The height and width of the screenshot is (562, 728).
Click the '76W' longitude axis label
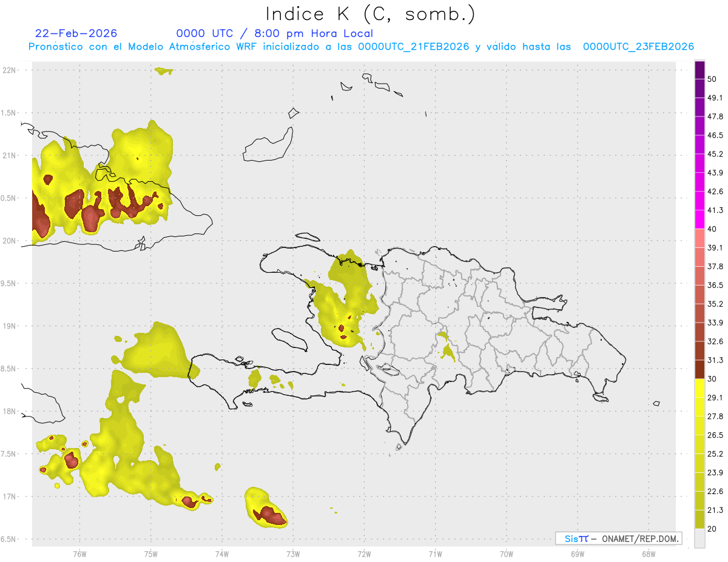[x=79, y=554]
